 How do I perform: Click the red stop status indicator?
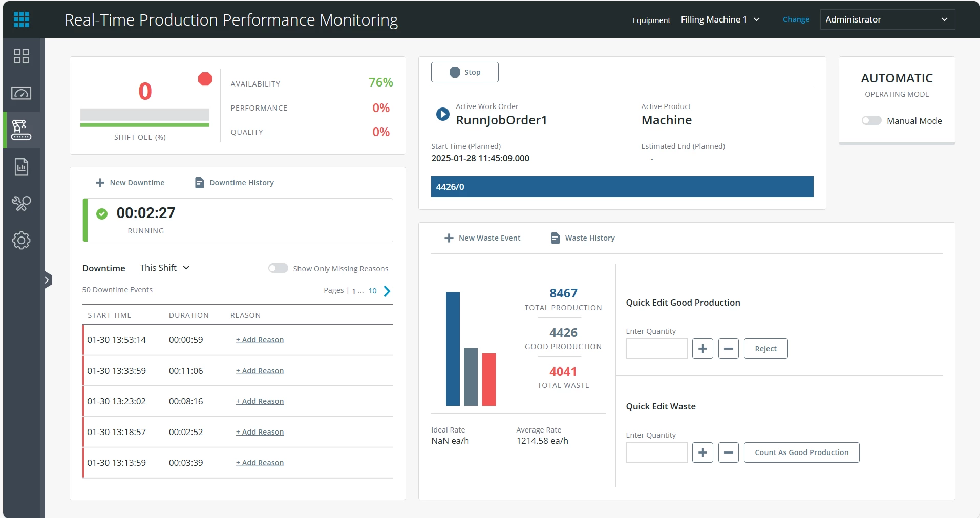[205, 79]
